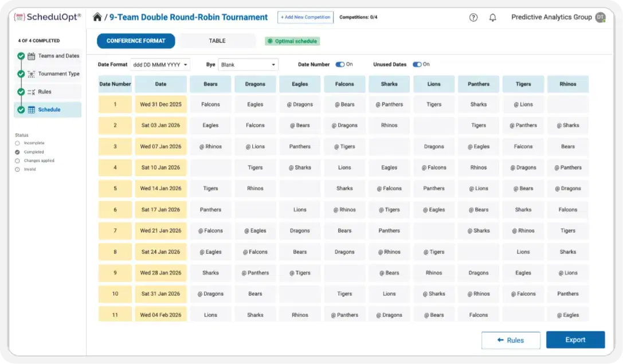Click the Lions column header
This screenshot has width=623, height=364.
(434, 84)
